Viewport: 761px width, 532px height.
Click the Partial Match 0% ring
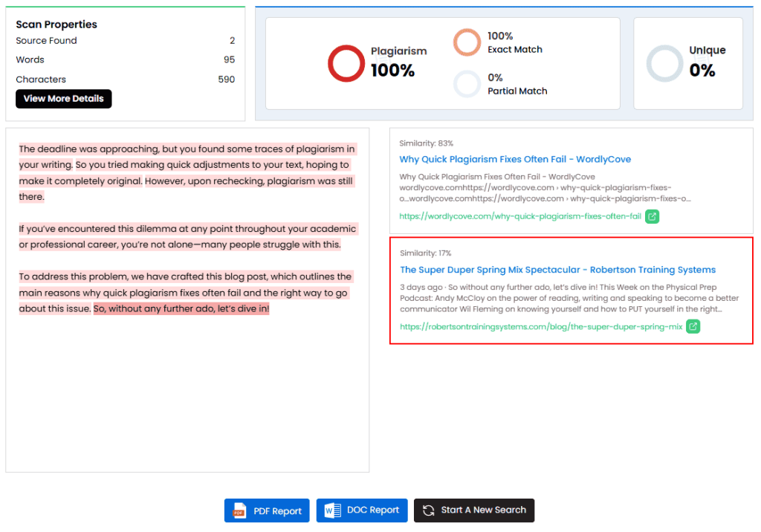point(467,84)
